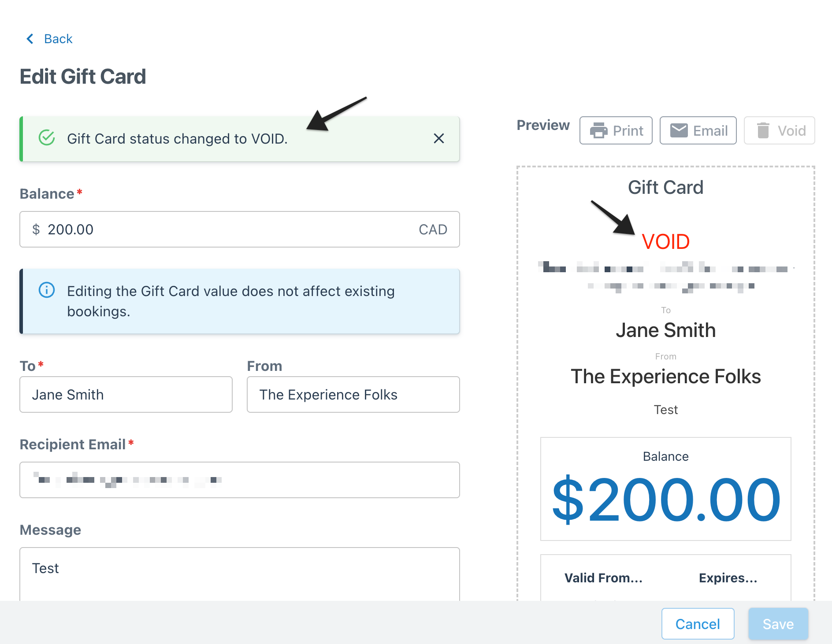The width and height of the screenshot is (832, 644).
Task: Click the Gift Card preview title
Action: [x=665, y=187]
